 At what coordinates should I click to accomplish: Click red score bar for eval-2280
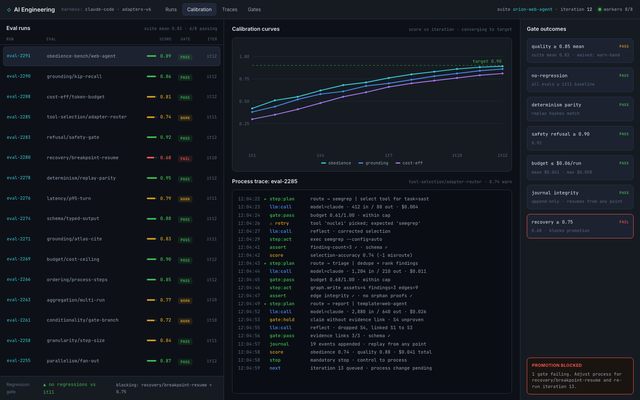(151, 158)
